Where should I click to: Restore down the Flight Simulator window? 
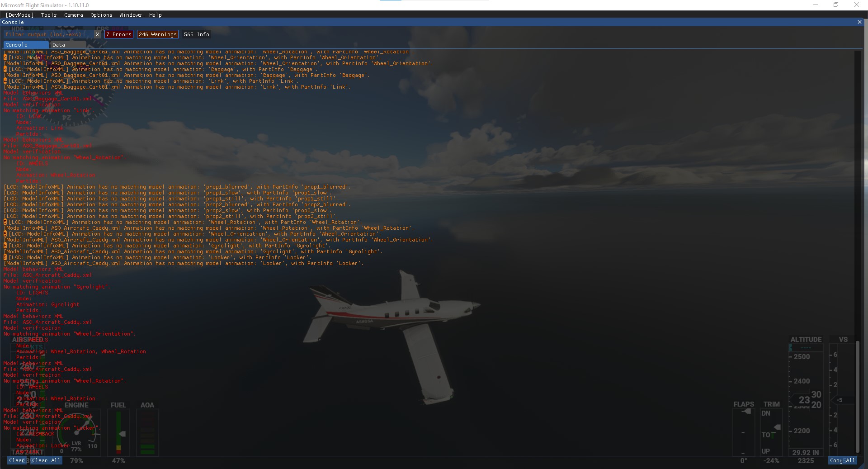pyautogui.click(x=836, y=5)
